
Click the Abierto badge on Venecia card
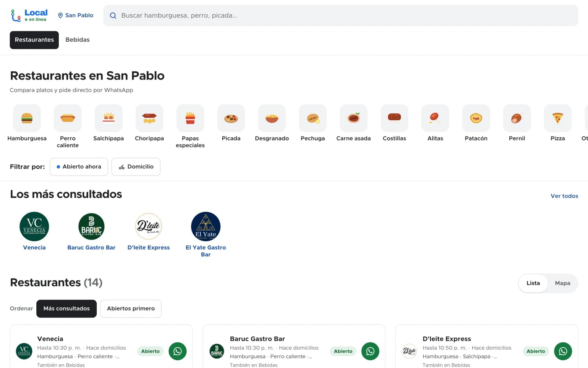pyautogui.click(x=150, y=351)
